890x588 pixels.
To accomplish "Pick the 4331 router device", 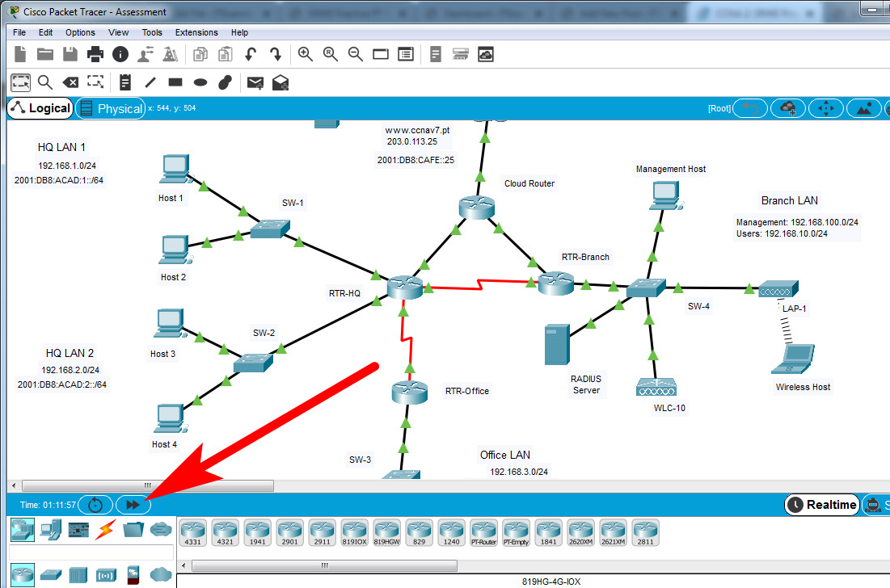I will coord(193,533).
